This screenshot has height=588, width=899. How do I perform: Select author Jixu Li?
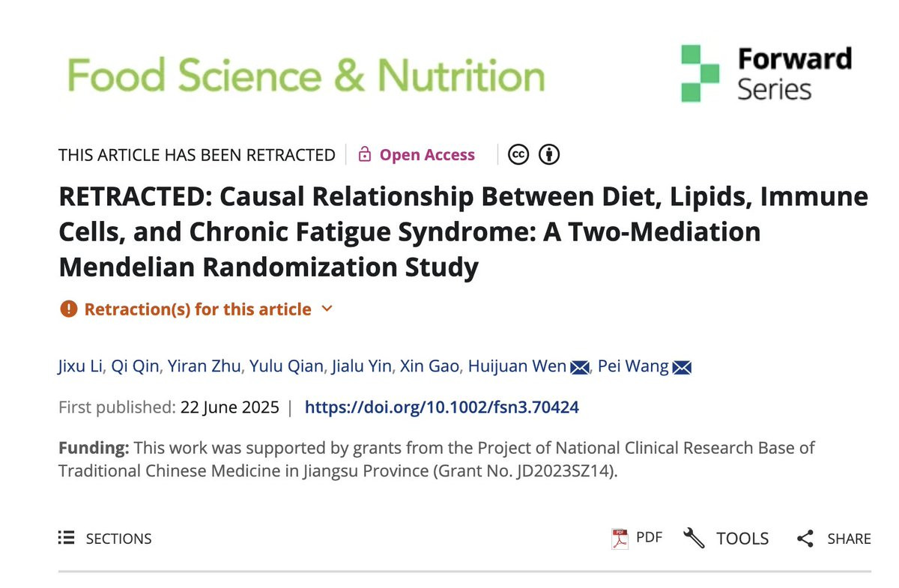(81, 367)
